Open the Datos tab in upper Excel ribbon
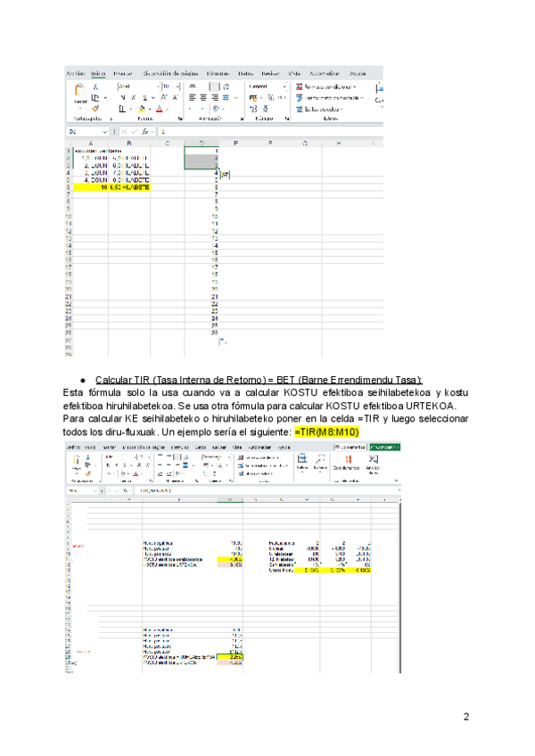This screenshot has height=756, width=535. click(x=245, y=73)
